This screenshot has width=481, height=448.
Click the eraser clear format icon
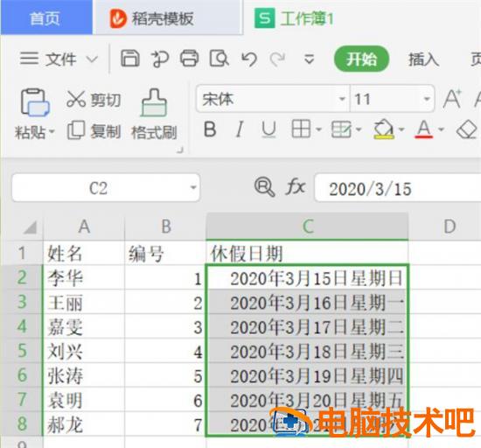click(x=467, y=129)
